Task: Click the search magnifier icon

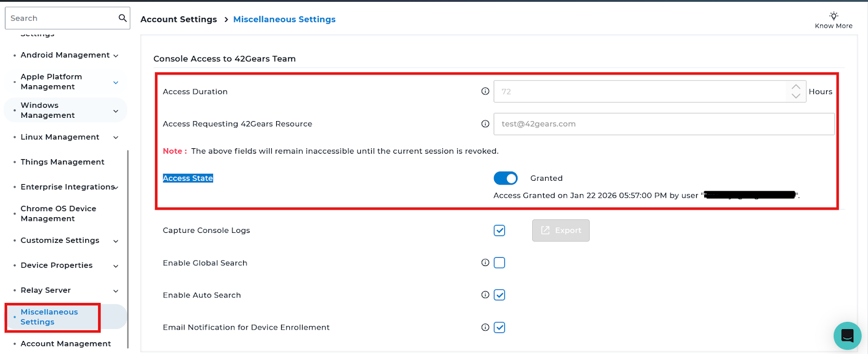Action: tap(123, 18)
